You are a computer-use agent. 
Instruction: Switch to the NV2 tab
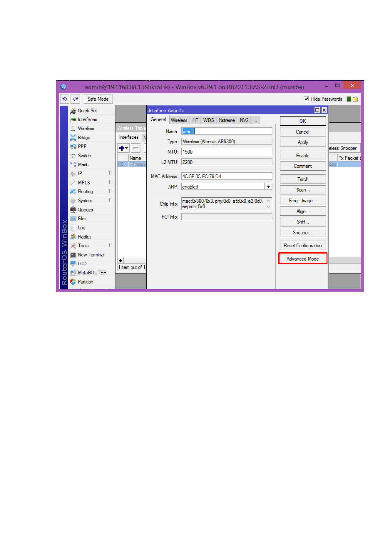244,120
